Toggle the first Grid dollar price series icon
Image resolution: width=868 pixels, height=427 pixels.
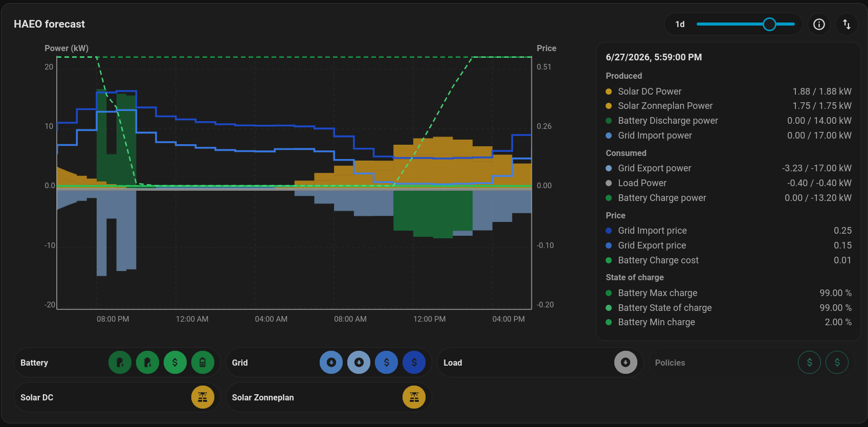386,363
